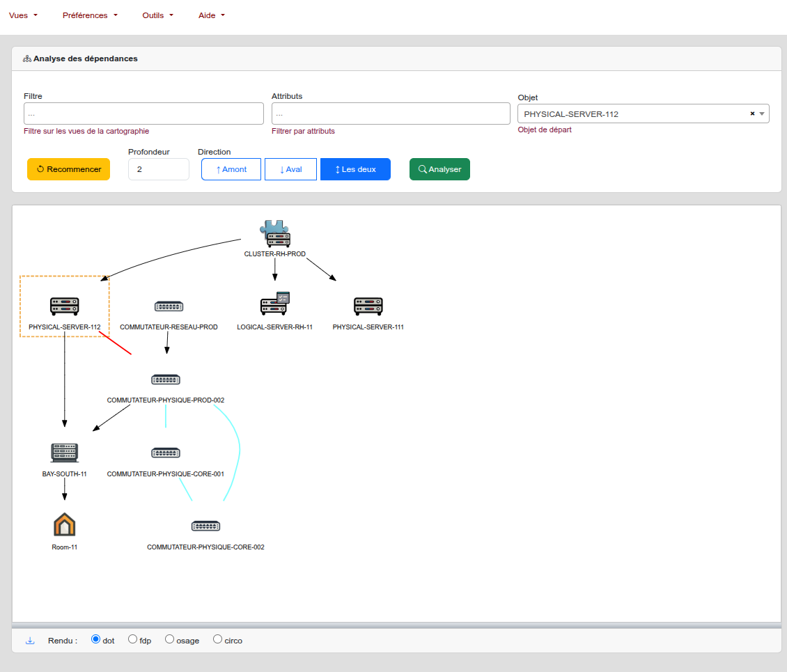787x672 pixels.
Task: Choose the fdp rendering option
Action: point(133,639)
